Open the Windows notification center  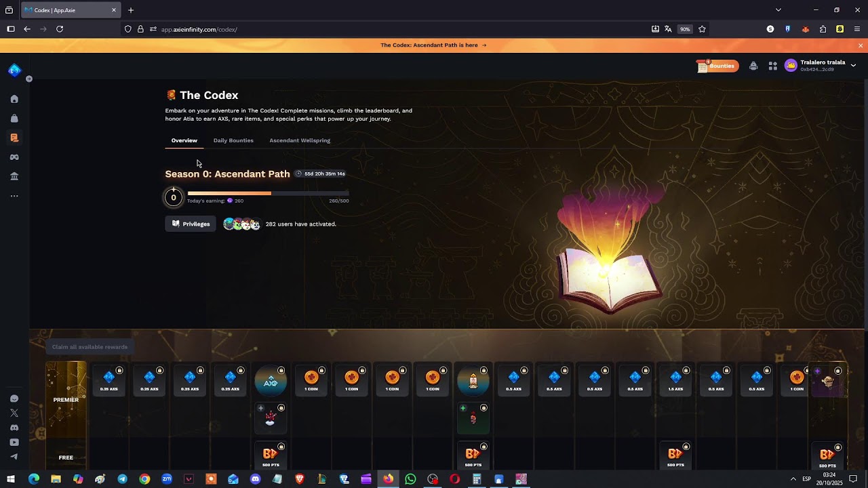point(853,479)
